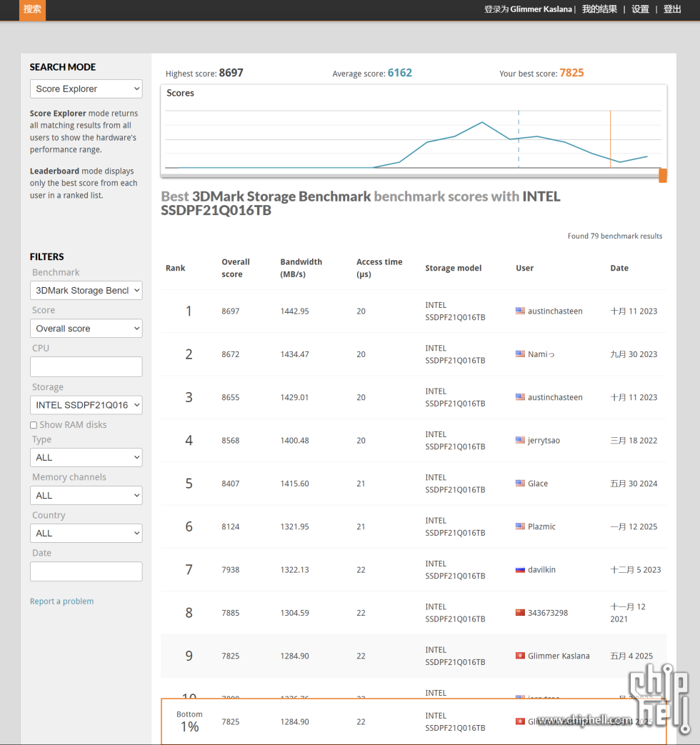Click the overall score 8672
This screenshot has height=745, width=700.
231,354
